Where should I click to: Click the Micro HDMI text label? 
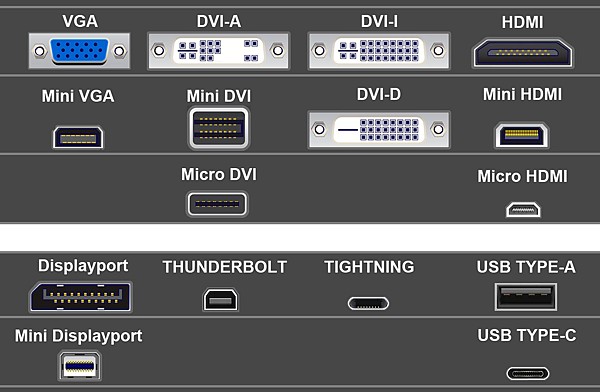click(x=522, y=176)
